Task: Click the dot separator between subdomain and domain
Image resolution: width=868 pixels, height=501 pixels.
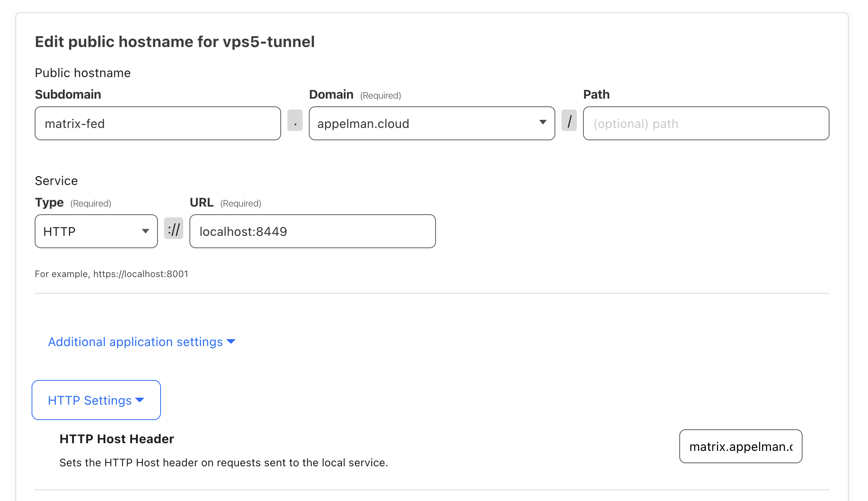Action: pos(295,123)
